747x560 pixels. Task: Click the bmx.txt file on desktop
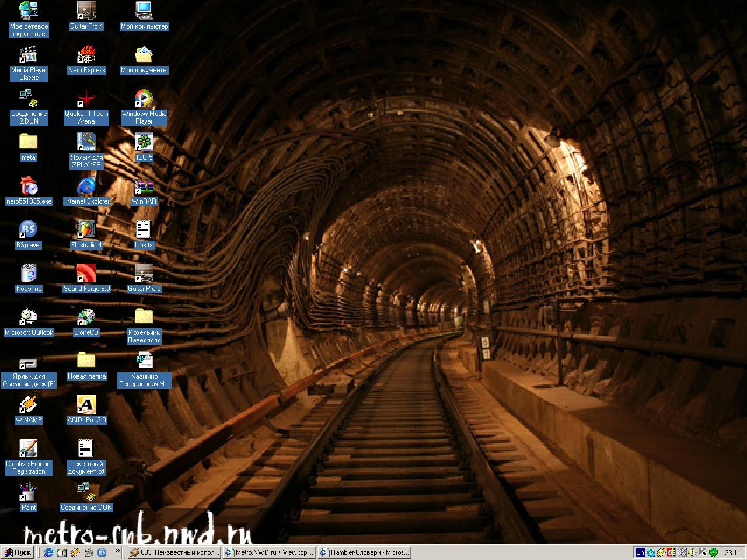[144, 230]
